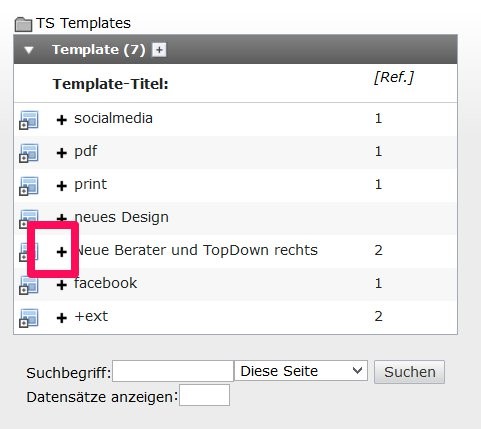This screenshot has width=481, height=429.
Task: Expand the Neue Berater und TopDown rechts row
Action: point(62,252)
